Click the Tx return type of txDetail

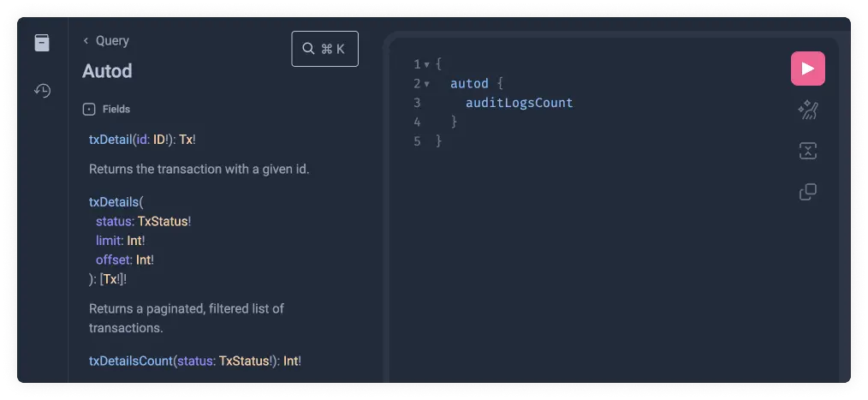(186, 140)
